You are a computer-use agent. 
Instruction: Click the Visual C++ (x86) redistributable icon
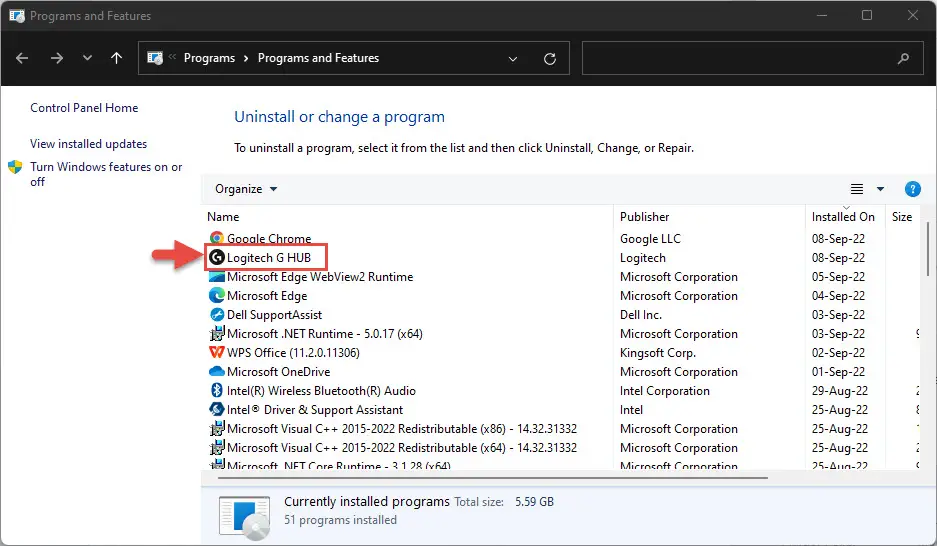pos(217,429)
